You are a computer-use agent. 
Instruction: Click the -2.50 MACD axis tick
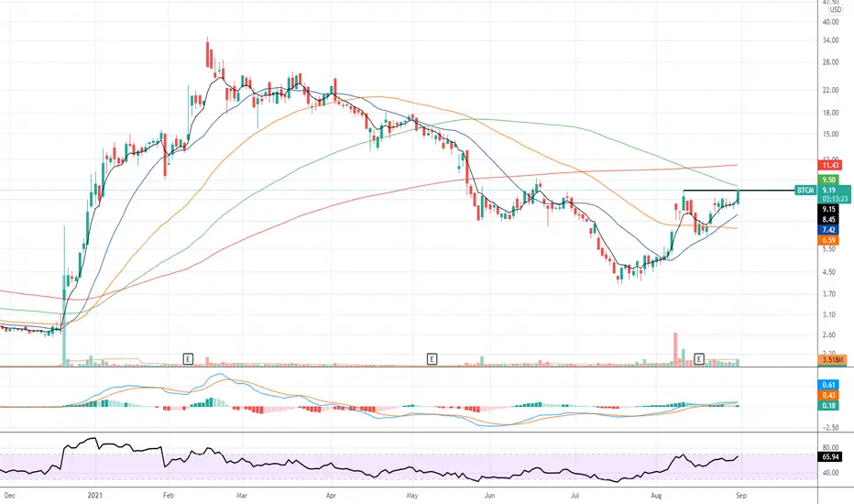(x=830, y=428)
